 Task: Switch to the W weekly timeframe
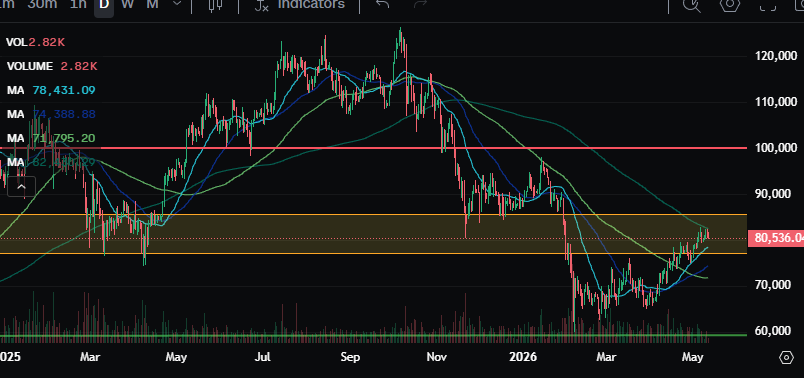click(128, 4)
